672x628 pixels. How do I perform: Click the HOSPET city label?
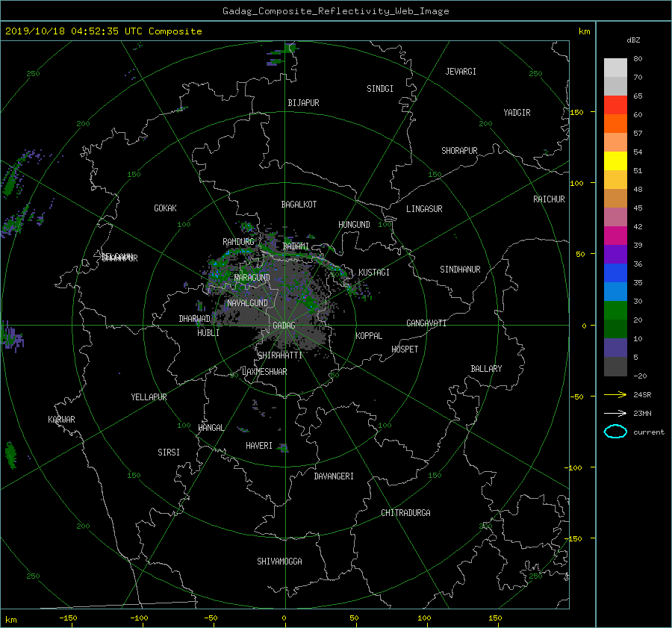coord(405,349)
